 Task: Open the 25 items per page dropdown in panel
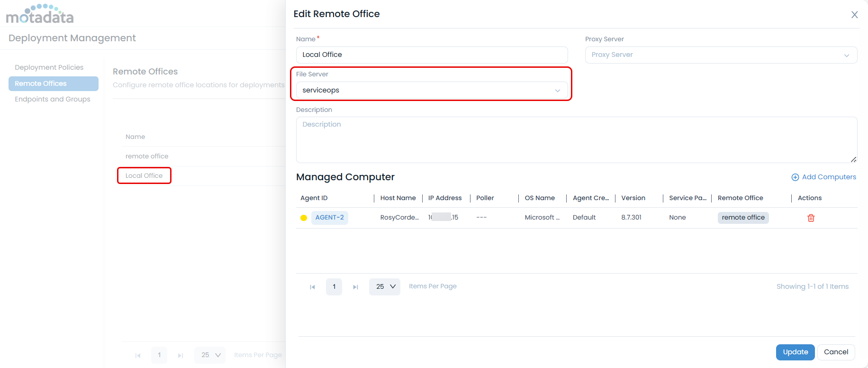click(385, 287)
